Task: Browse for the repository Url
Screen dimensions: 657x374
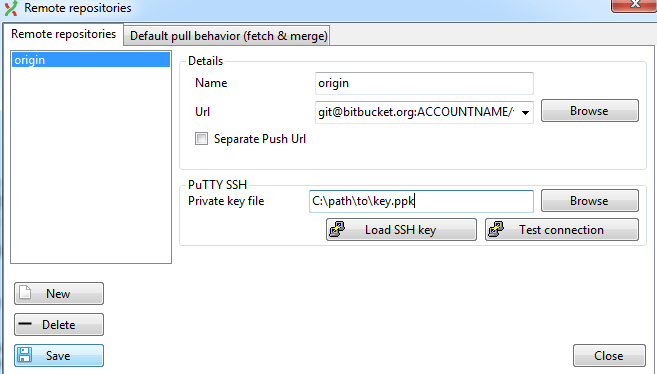Action: click(590, 111)
